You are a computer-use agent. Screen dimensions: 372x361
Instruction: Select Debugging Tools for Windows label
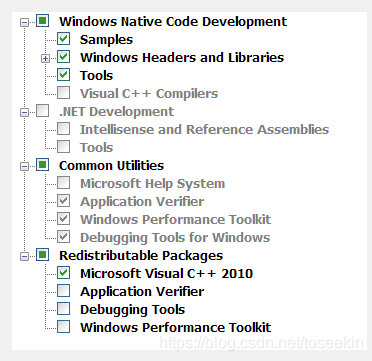(x=175, y=238)
